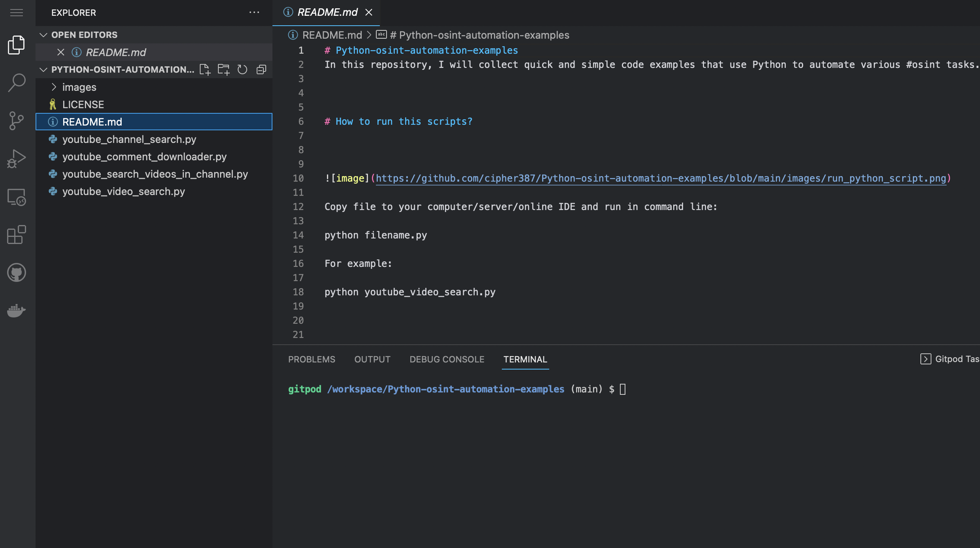Close README.md in Open Editors list
Image resolution: width=980 pixels, height=548 pixels.
tap(60, 52)
